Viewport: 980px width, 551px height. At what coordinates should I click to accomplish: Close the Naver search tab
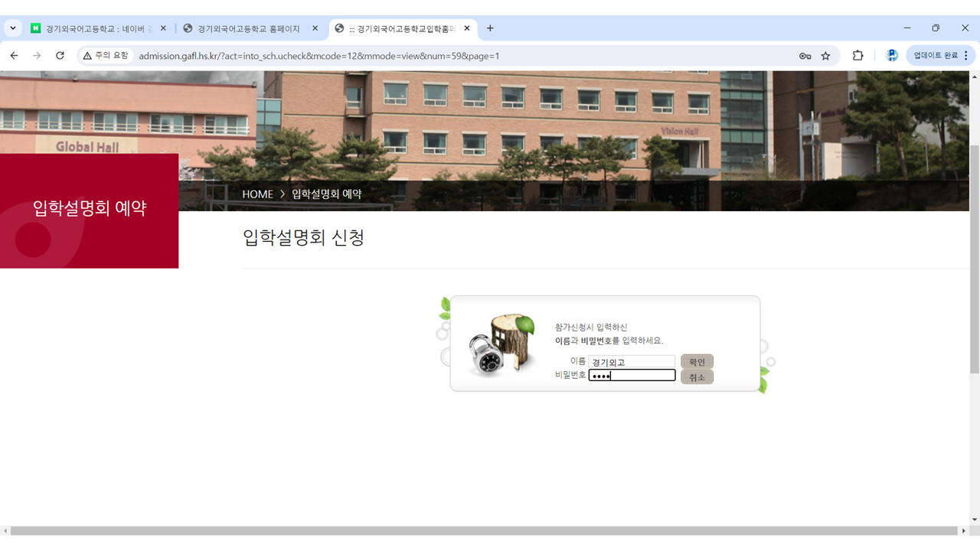[x=163, y=28]
